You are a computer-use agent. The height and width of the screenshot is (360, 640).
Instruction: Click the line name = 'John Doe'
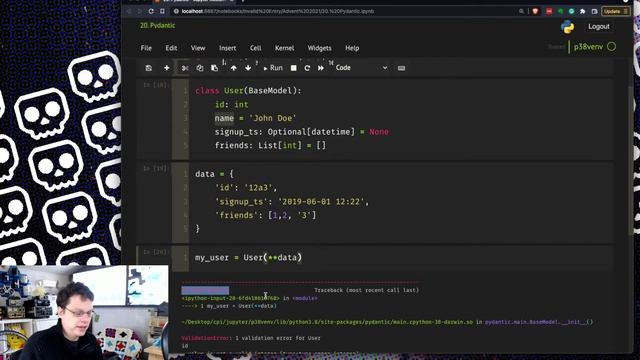click(256, 118)
